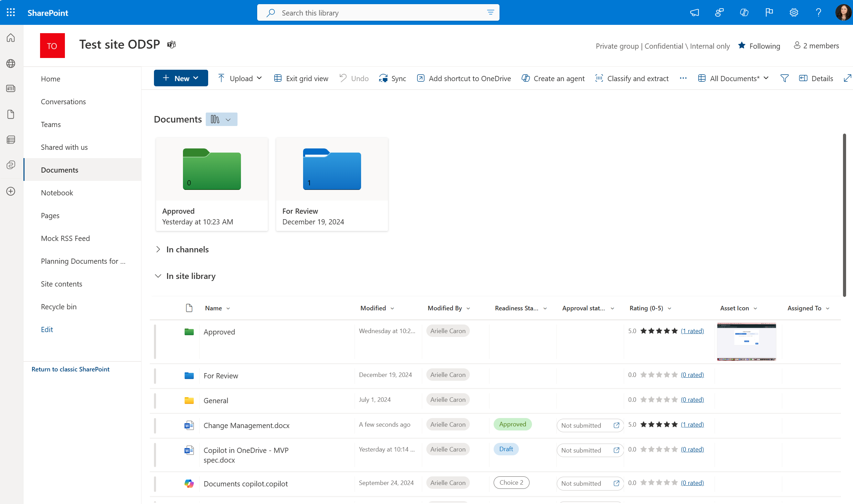Toggle the Details pane

pyautogui.click(x=816, y=78)
